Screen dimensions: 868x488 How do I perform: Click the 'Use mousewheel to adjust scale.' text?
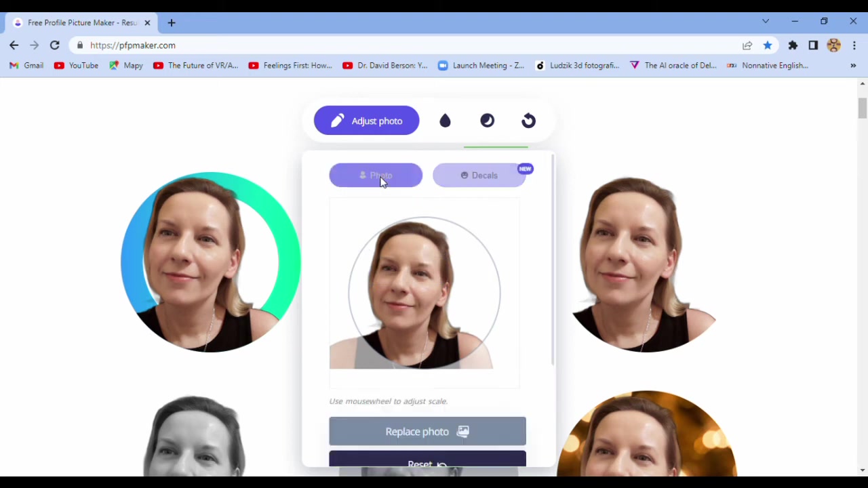click(x=389, y=401)
